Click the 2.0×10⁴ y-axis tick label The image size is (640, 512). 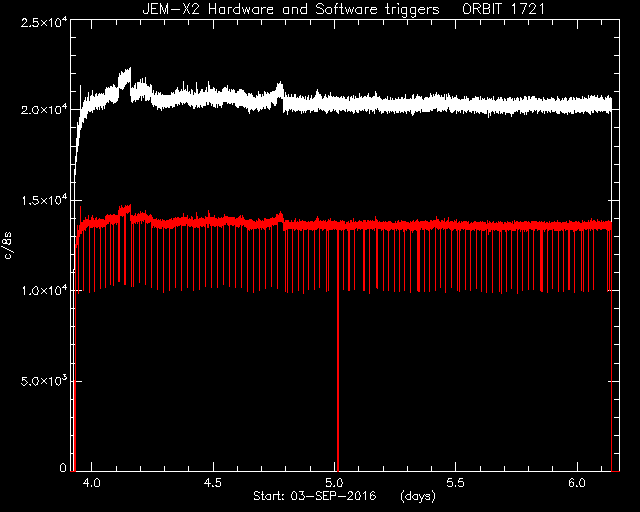coord(44,110)
